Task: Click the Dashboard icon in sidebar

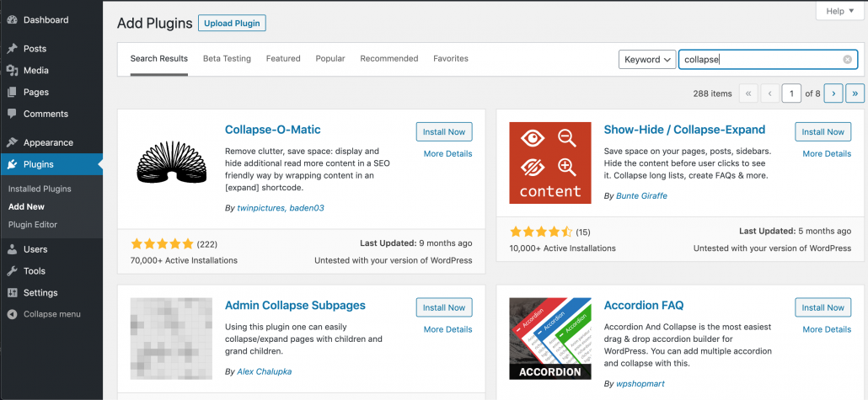Action: [x=12, y=19]
